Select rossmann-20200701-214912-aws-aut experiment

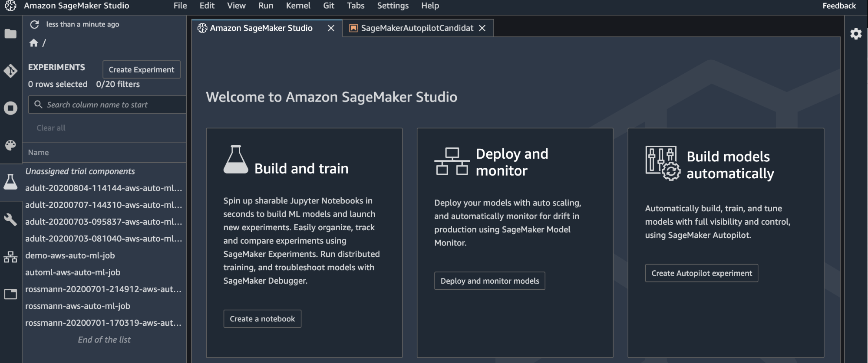tap(104, 289)
